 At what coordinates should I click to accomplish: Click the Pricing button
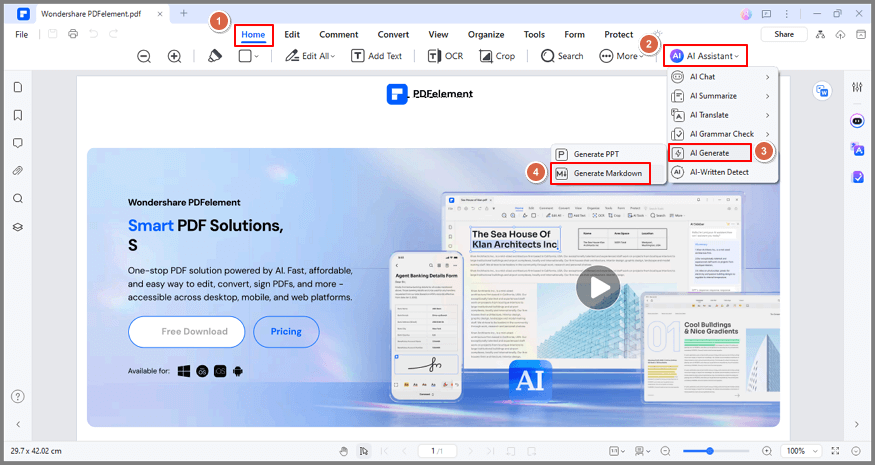[x=286, y=332]
